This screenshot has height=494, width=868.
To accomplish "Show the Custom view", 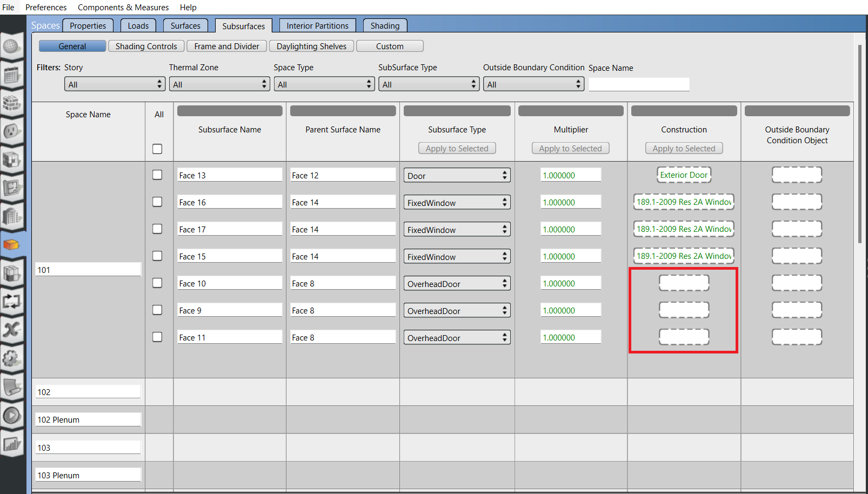I will click(x=390, y=46).
